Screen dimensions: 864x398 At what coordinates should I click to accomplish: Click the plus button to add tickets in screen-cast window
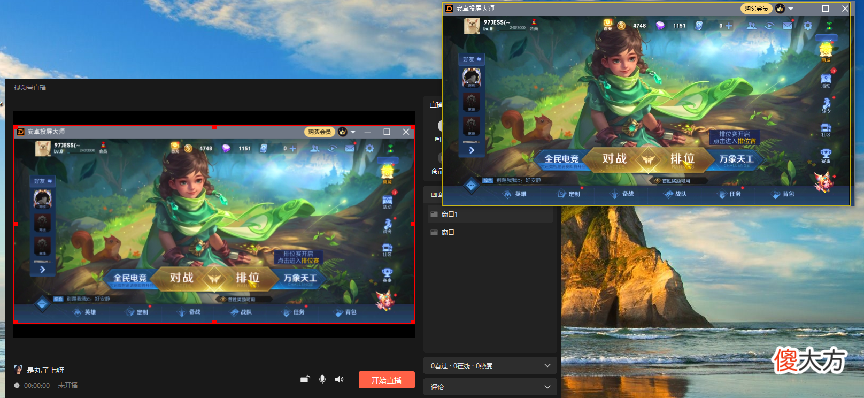(x=729, y=25)
